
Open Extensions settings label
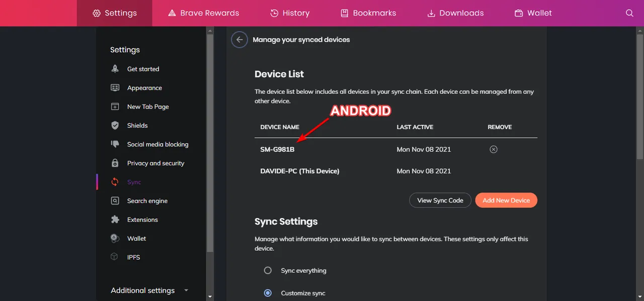pos(142,220)
